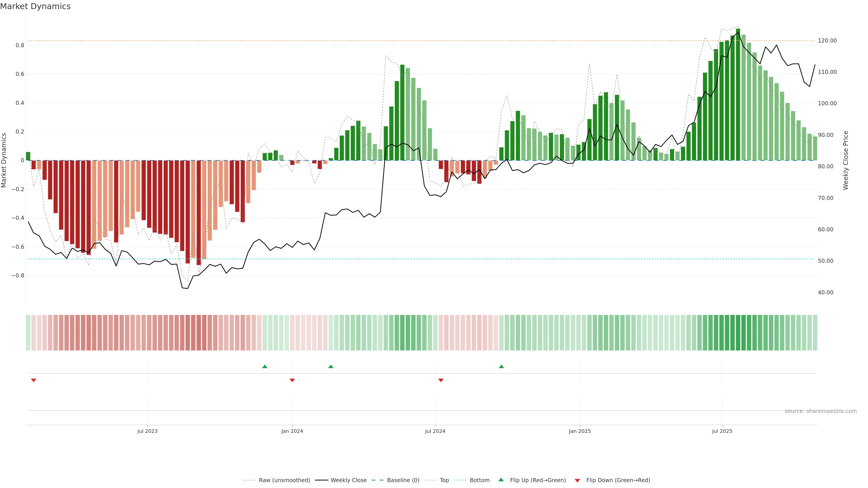The width and height of the screenshot is (868, 488).
Task: Click the red flip-down marker near Jul 2024
Action: [x=441, y=380]
